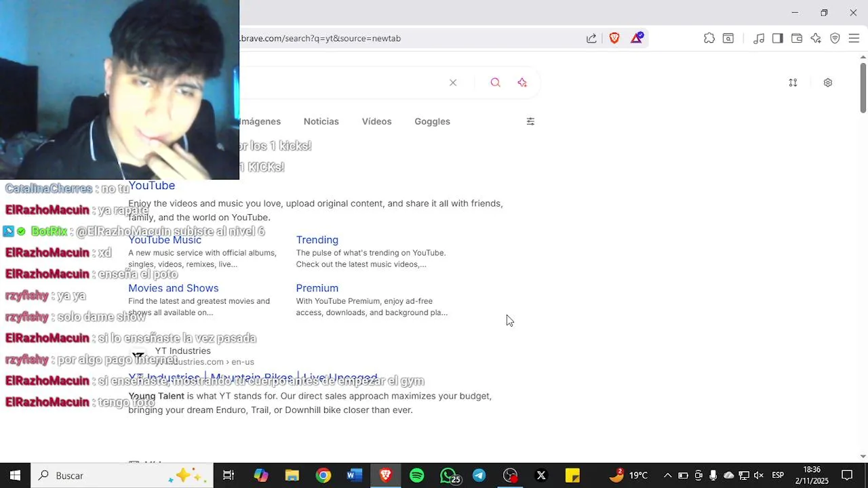Screen dimensions: 868x488
Task: Open Copilot from the taskbar
Action: point(261,476)
